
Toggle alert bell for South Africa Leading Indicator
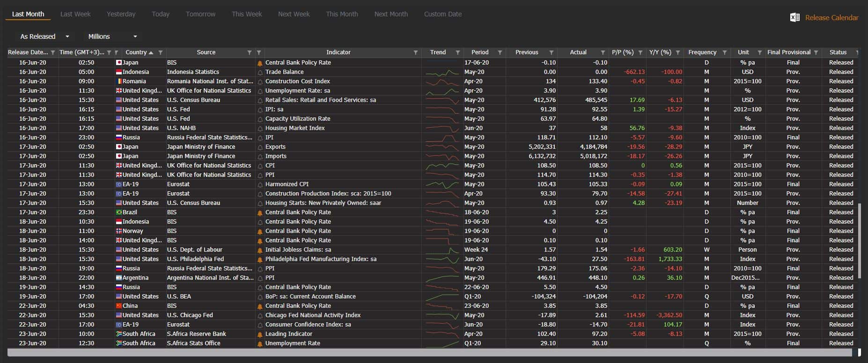(x=260, y=334)
